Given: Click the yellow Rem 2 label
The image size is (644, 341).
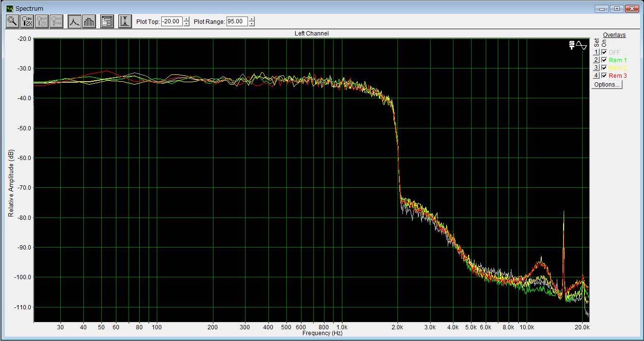Looking at the screenshot, I should (x=618, y=68).
